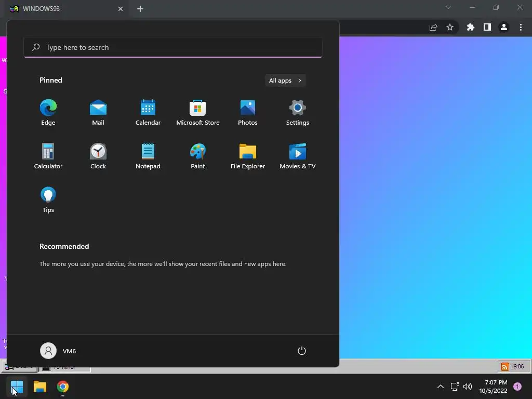Click Chrome share page icon

(x=433, y=28)
